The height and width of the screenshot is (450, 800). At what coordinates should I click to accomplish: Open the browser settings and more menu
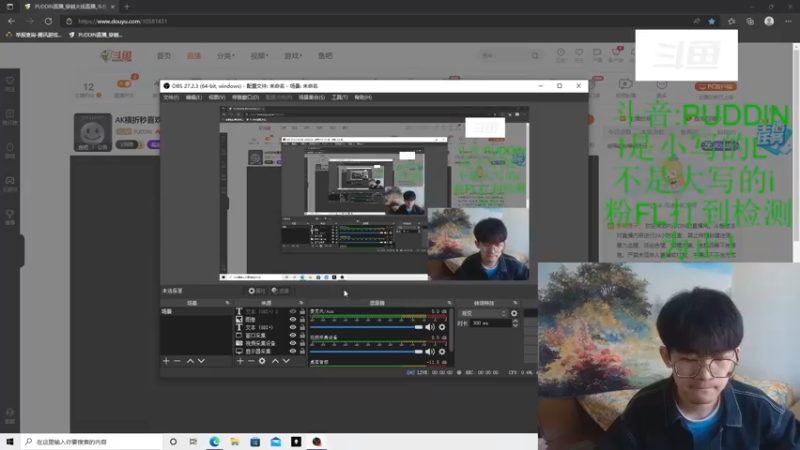[x=788, y=21]
